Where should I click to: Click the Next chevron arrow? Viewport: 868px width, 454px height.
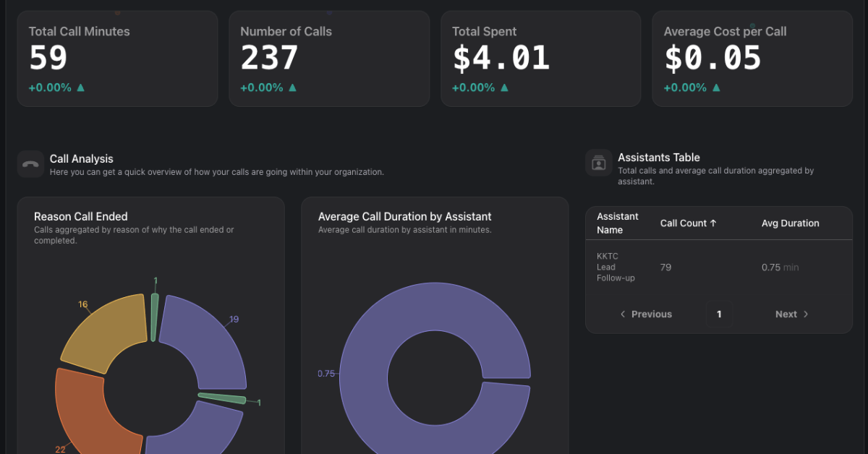(806, 314)
